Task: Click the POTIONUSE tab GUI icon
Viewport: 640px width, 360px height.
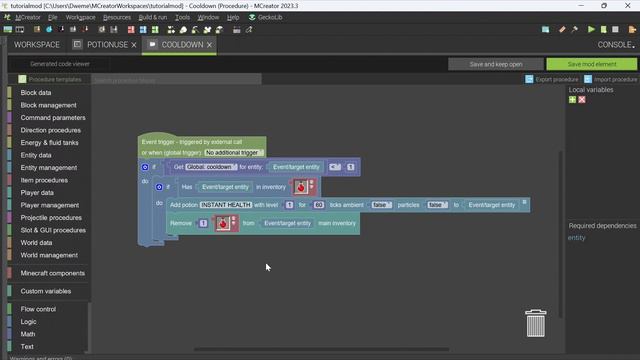Action: click(77, 44)
